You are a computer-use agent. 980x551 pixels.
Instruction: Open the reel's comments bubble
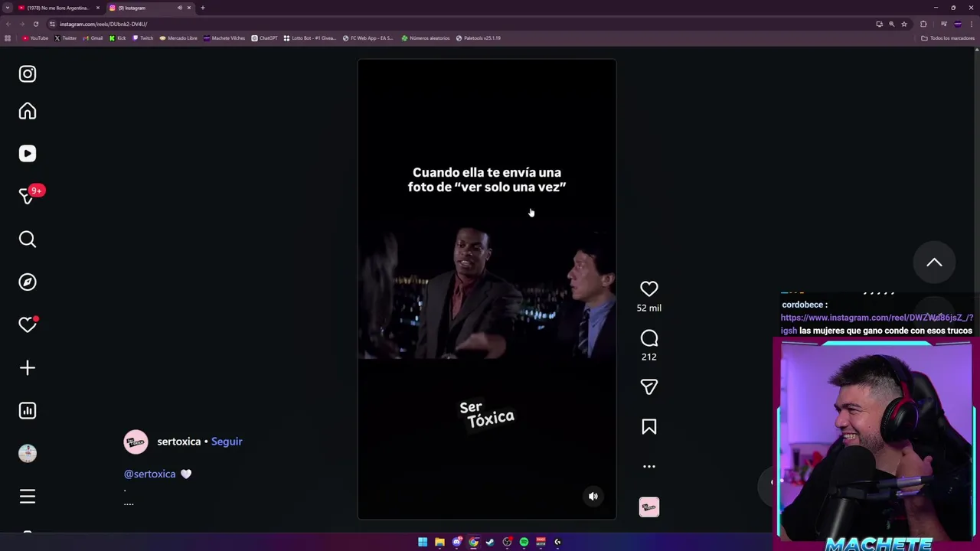point(649,338)
